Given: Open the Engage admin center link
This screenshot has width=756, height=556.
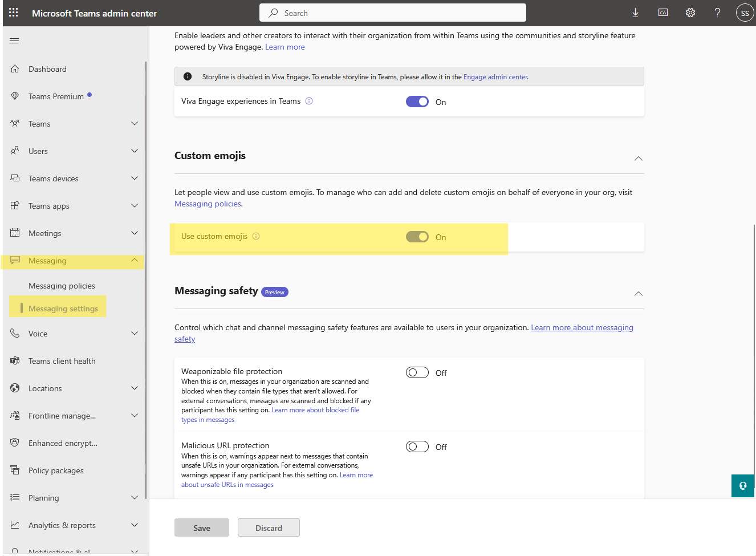Looking at the screenshot, I should click(495, 77).
